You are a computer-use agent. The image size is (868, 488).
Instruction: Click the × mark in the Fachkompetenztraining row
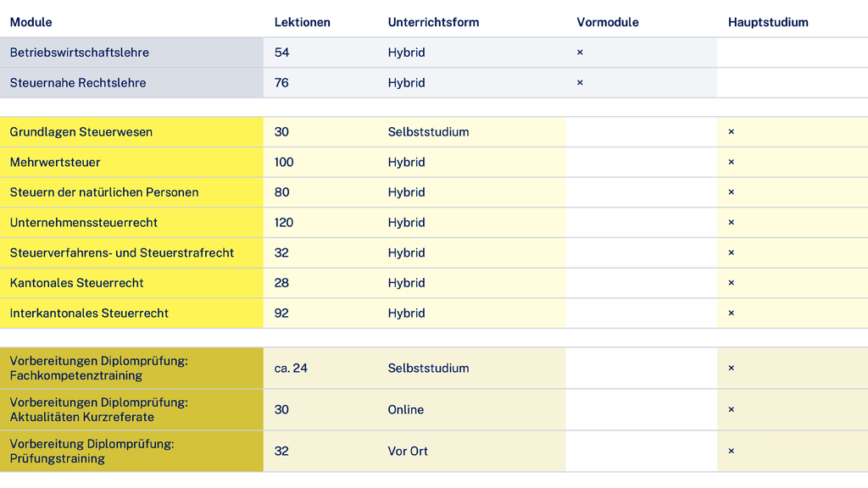click(x=731, y=369)
